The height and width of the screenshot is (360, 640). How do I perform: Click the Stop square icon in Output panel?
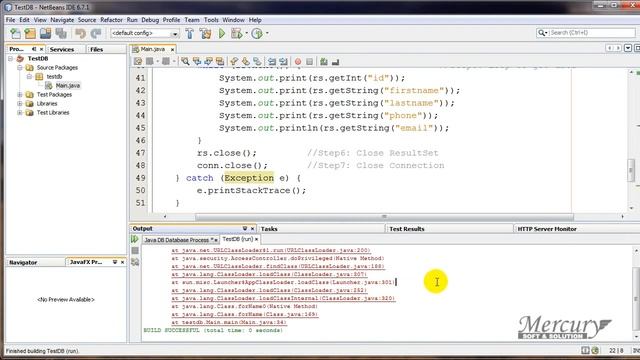pyautogui.click(x=135, y=251)
